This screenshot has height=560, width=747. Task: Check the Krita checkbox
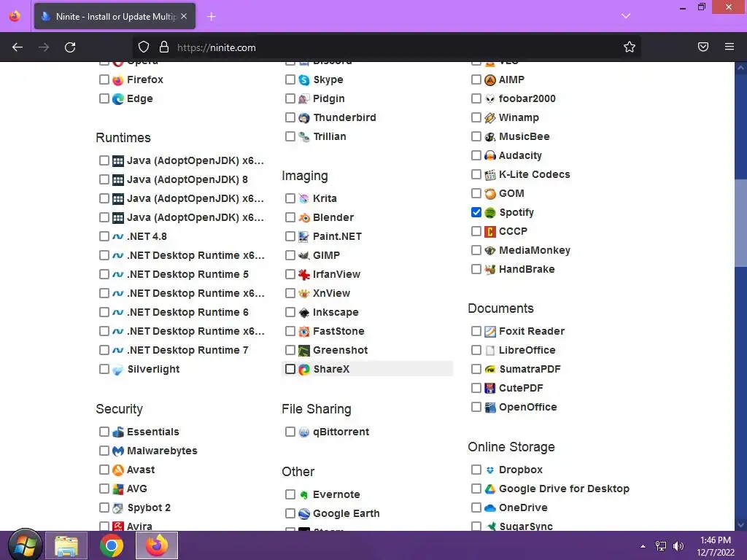pyautogui.click(x=290, y=198)
